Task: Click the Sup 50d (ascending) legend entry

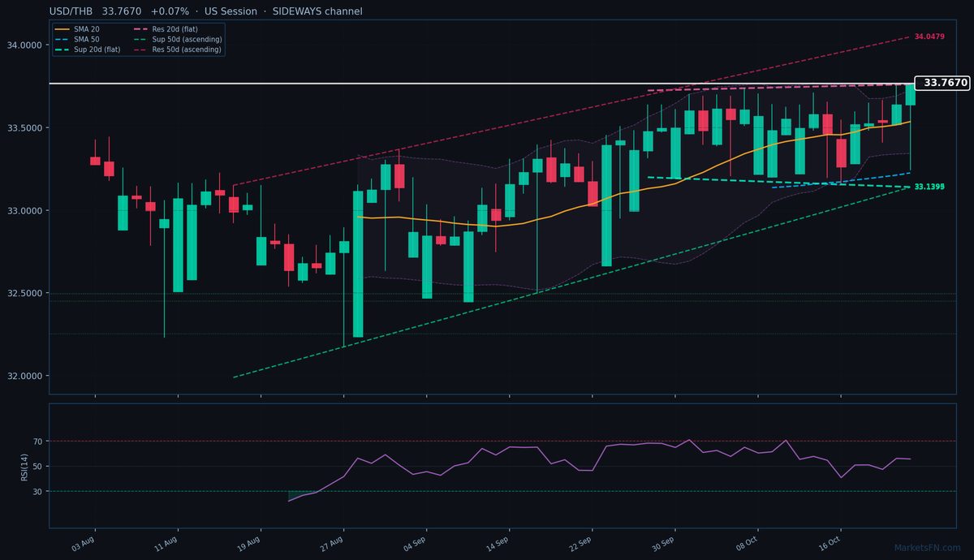Action: click(177, 39)
